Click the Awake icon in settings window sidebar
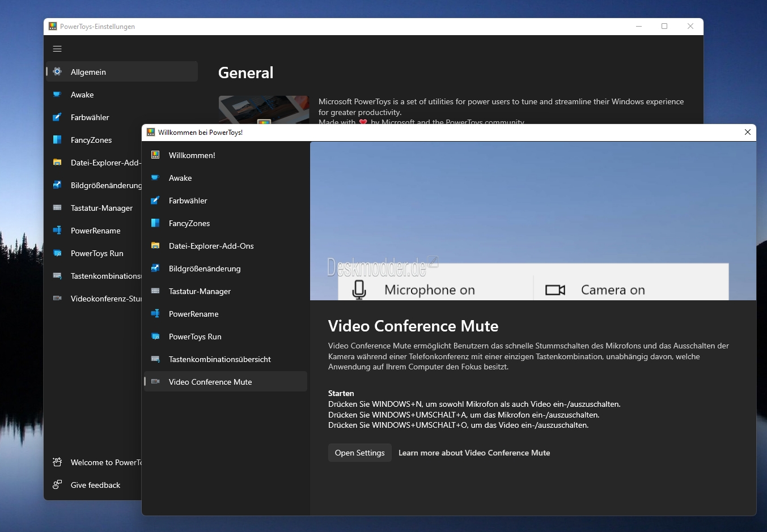 point(57,94)
